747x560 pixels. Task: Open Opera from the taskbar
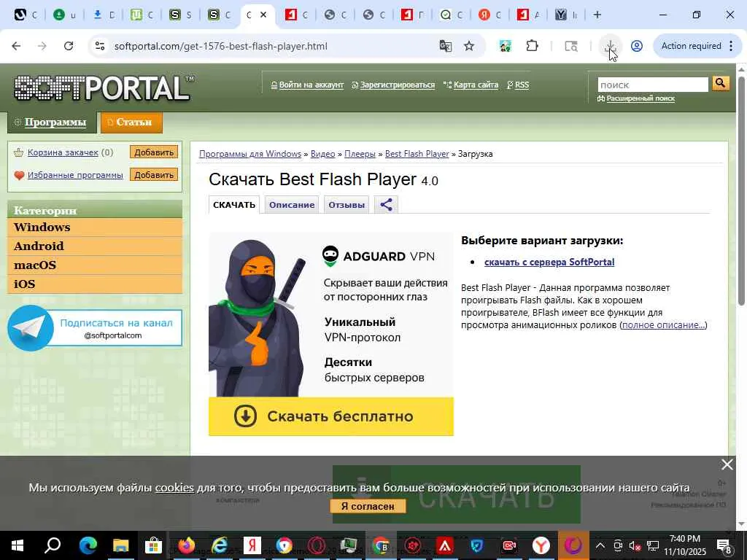click(317, 545)
